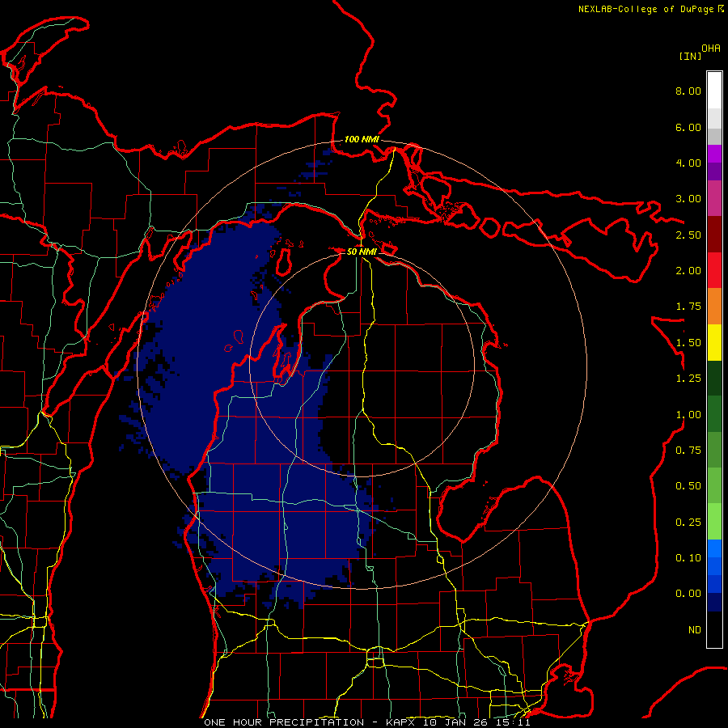
Task: Click the 1.50 legend value
Action: coord(688,343)
